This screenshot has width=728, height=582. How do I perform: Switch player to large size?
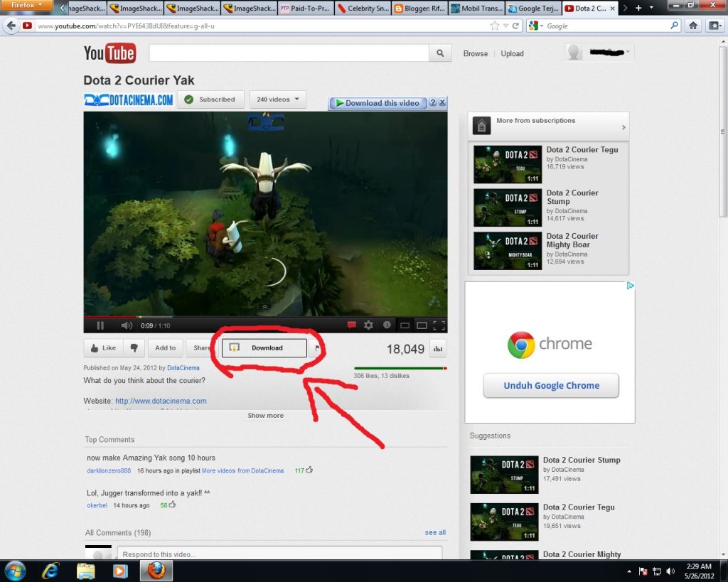(x=422, y=325)
